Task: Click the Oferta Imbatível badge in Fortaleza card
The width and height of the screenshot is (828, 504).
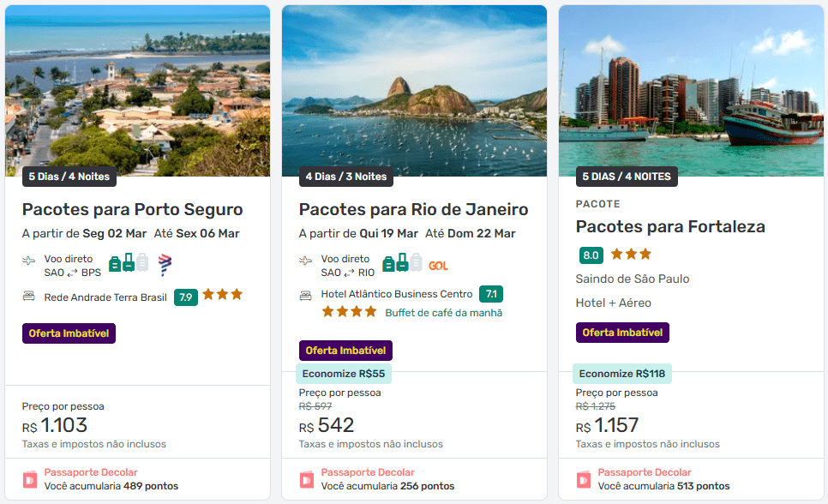Action: (x=622, y=333)
